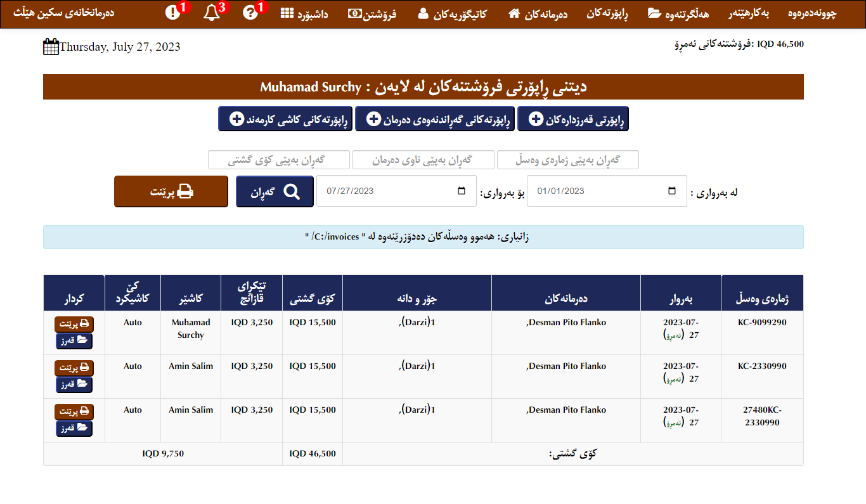Click the large brown پرێنت print button
Viewport: 866px width, 504px height.
[171, 191]
